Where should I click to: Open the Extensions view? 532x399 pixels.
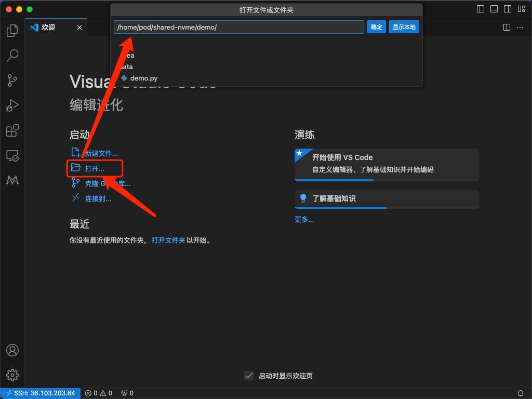12,130
